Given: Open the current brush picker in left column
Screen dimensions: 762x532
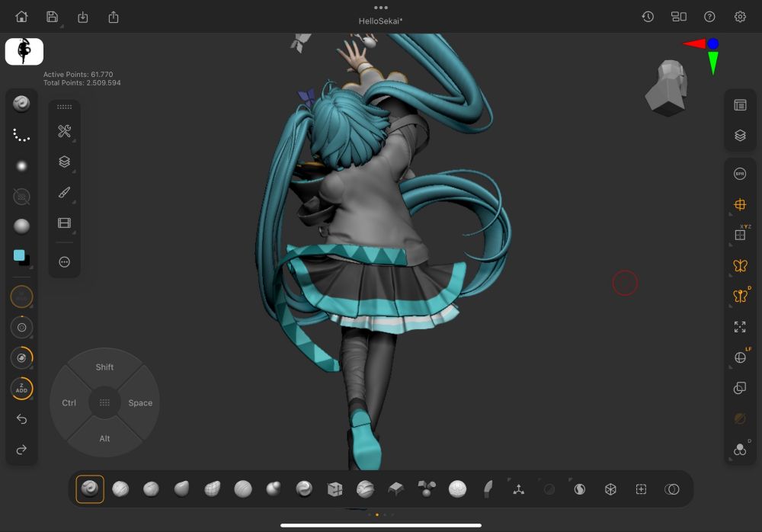Looking at the screenshot, I should pyautogui.click(x=21, y=104).
